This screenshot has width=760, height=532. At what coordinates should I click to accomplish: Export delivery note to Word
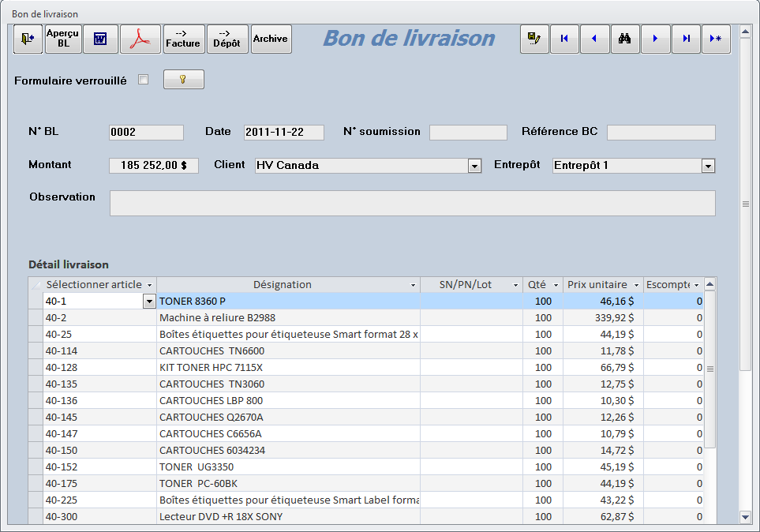[x=100, y=39]
